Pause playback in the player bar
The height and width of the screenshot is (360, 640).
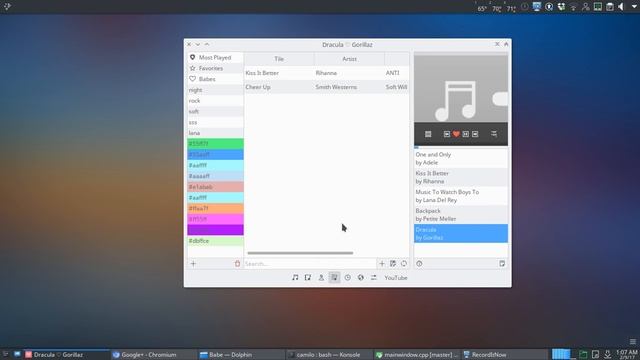tap(466, 134)
